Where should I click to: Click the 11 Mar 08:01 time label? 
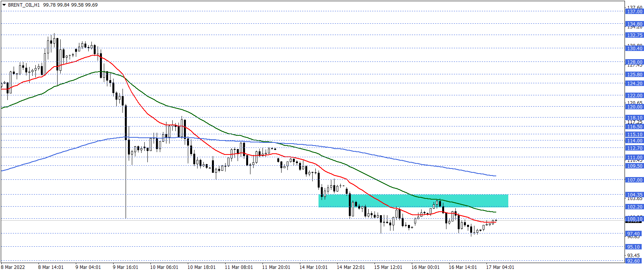tap(239, 267)
